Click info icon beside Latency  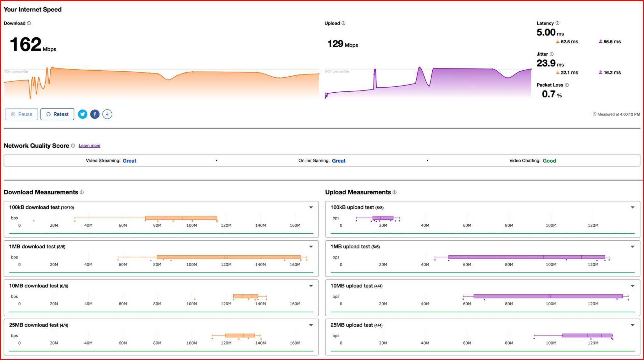pos(558,23)
